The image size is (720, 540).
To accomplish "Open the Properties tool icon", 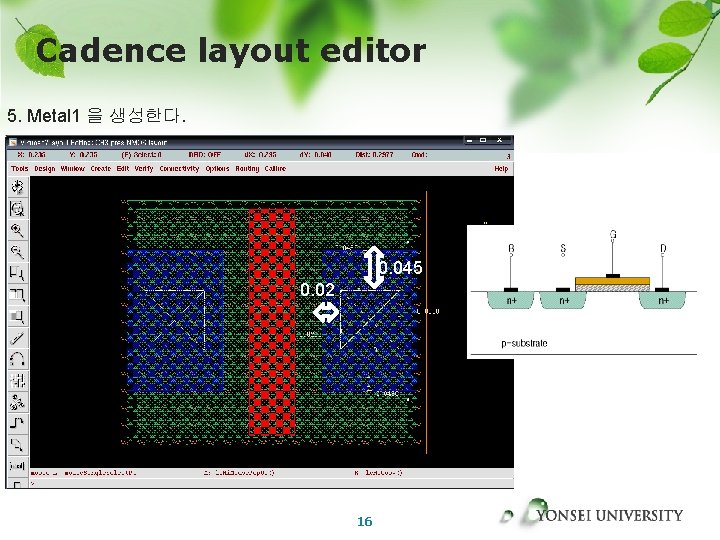I will [17, 381].
